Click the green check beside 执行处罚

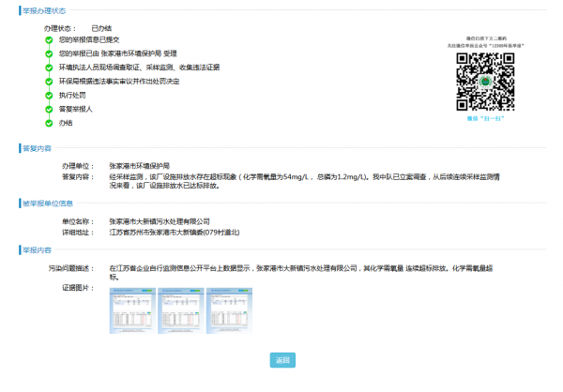(x=49, y=96)
